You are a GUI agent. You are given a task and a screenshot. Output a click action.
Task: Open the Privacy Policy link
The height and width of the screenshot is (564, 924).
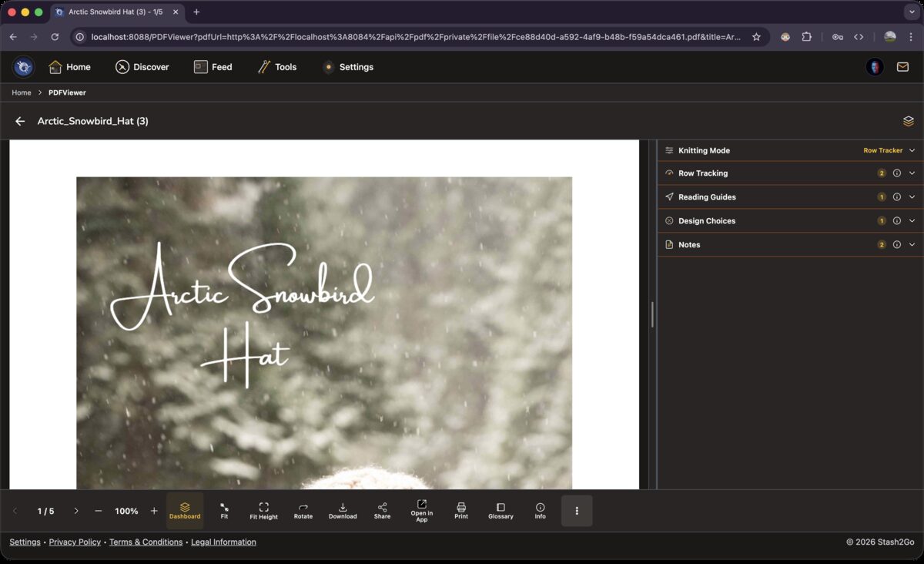[75, 542]
